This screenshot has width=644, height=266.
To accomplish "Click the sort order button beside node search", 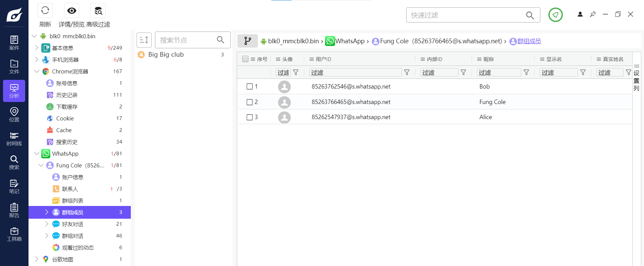I will [x=144, y=40].
